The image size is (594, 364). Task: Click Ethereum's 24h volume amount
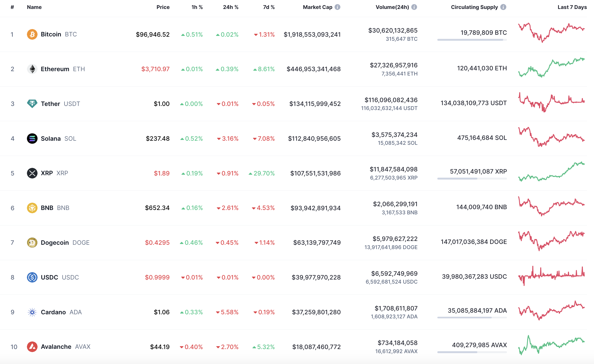tap(394, 65)
